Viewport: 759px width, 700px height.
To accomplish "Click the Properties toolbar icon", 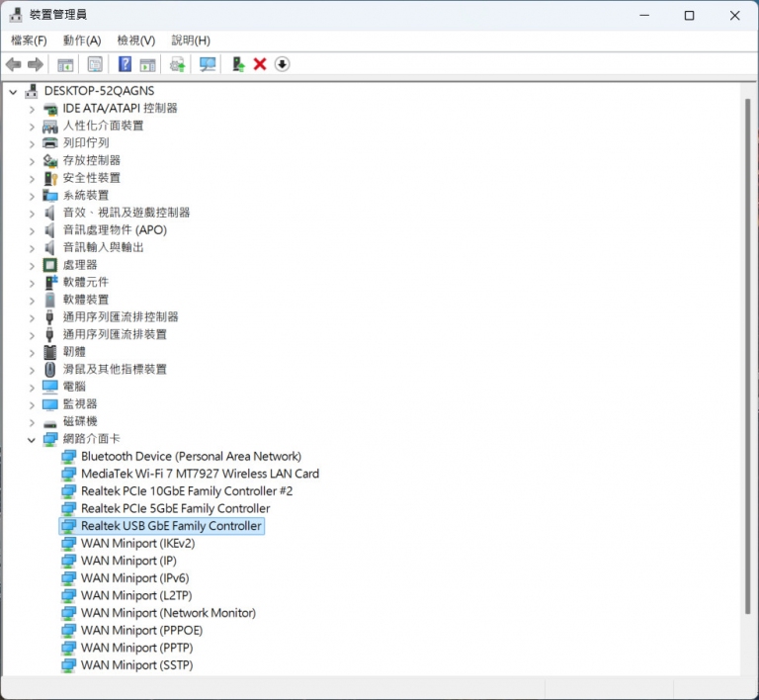I will click(x=95, y=64).
